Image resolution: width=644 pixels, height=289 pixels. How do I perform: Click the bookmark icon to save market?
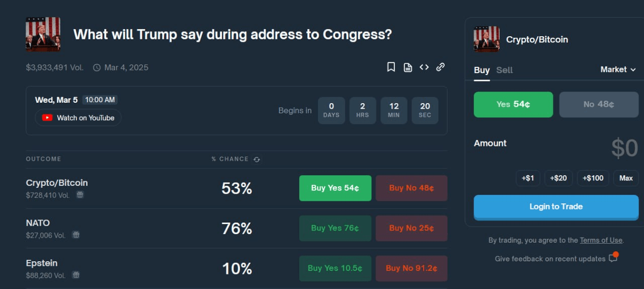tap(391, 67)
